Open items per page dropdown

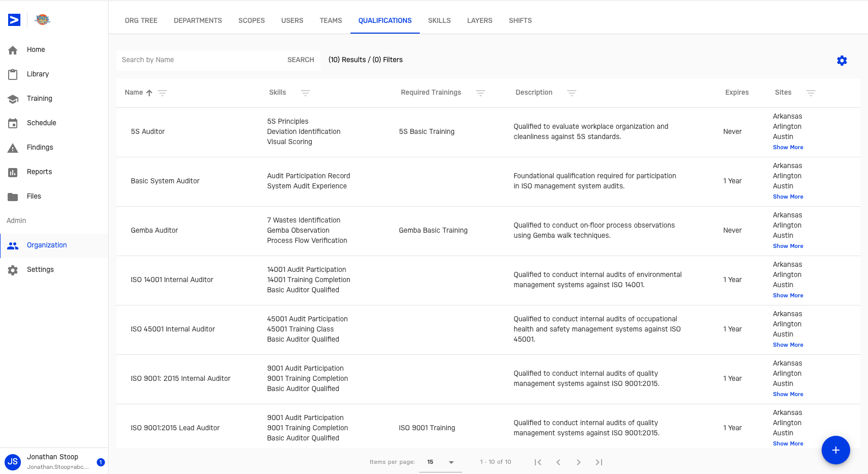(441, 462)
